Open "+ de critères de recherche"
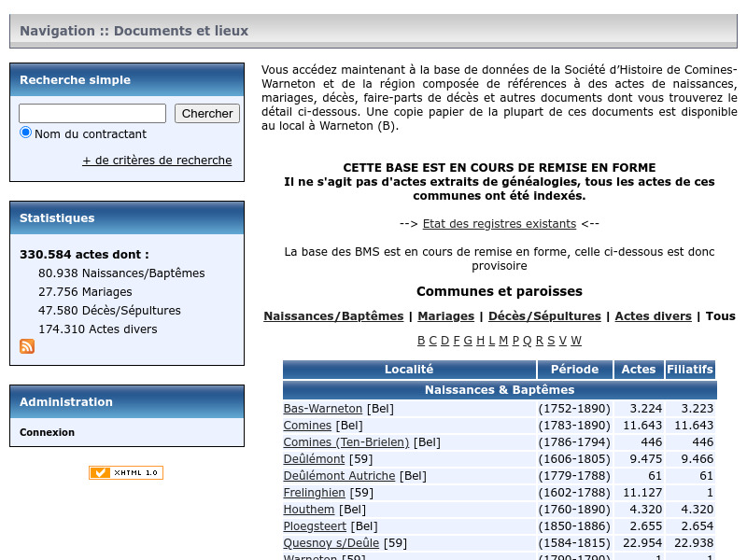Viewport: 747px width, 560px height. point(156,160)
